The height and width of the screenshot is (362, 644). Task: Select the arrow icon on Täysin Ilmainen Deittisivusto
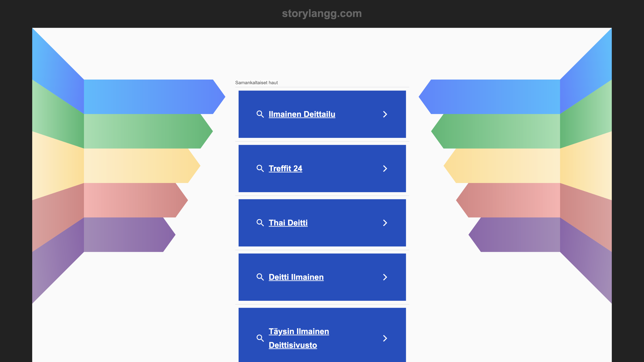click(x=385, y=338)
